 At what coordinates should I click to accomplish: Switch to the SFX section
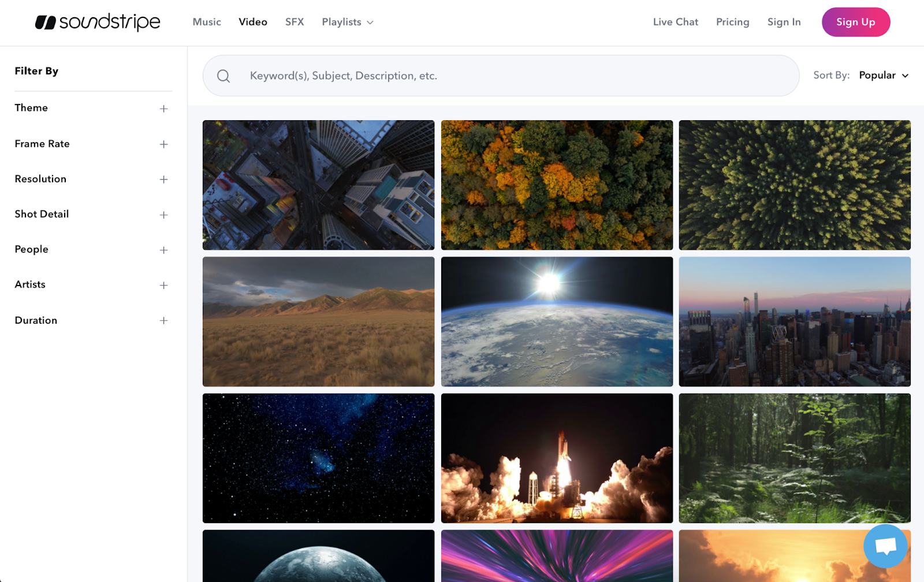click(x=295, y=22)
